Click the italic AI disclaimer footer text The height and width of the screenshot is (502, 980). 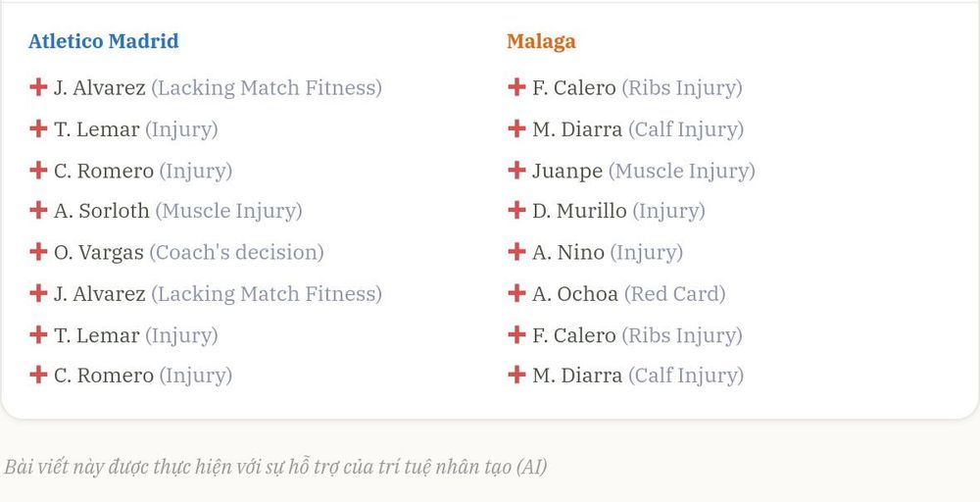click(275, 467)
